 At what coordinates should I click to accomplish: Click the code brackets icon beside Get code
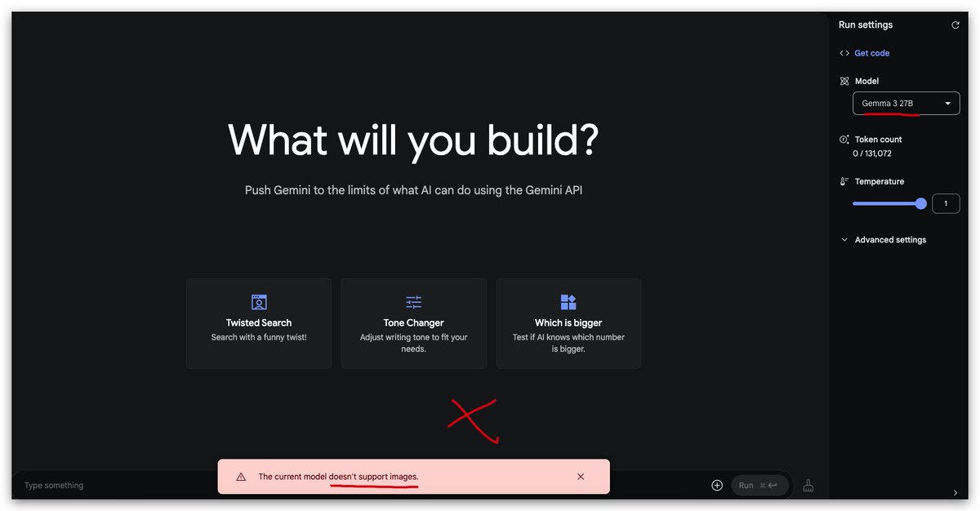pos(844,53)
